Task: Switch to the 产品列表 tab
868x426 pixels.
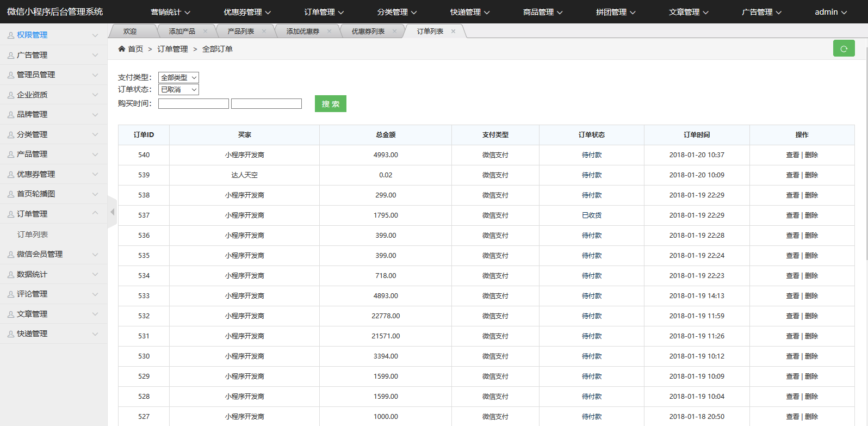Action: (x=240, y=32)
